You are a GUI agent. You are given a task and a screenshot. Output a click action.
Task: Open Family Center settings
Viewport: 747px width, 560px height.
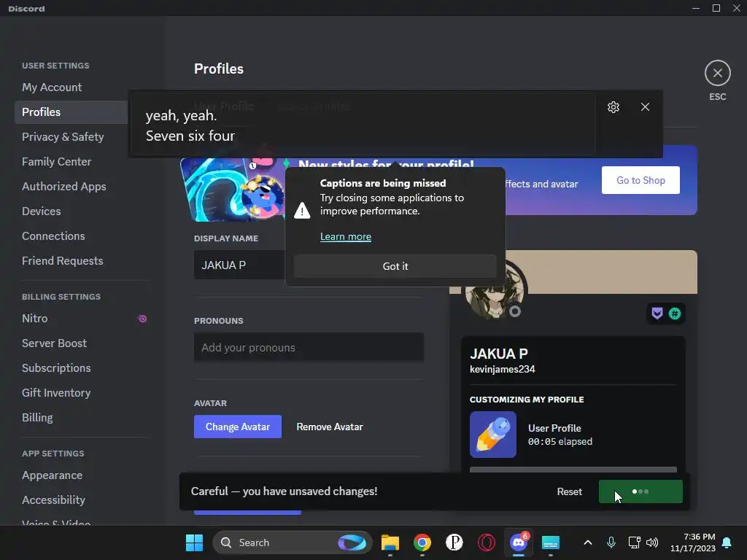click(57, 161)
